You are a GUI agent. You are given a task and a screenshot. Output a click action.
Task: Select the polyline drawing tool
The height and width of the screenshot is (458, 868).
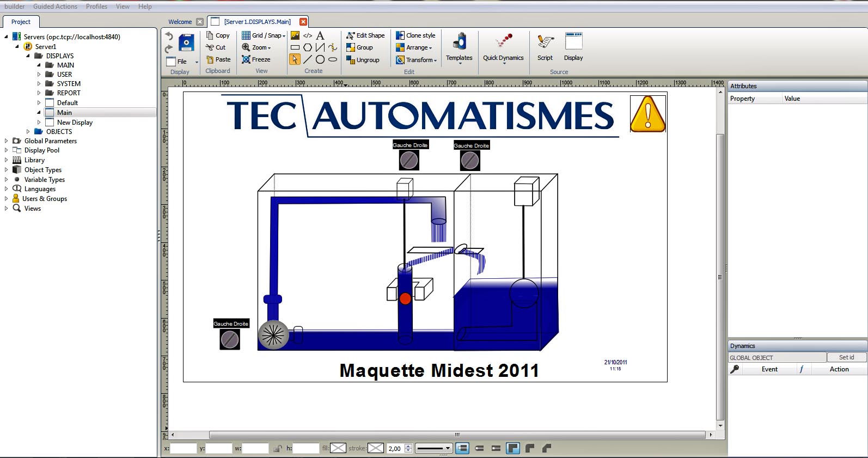(x=320, y=47)
